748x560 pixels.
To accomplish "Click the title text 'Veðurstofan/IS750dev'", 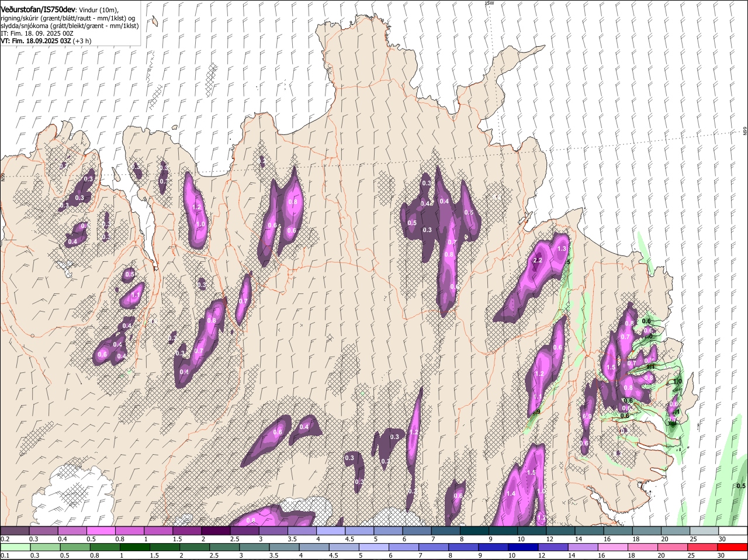I will point(38,11).
